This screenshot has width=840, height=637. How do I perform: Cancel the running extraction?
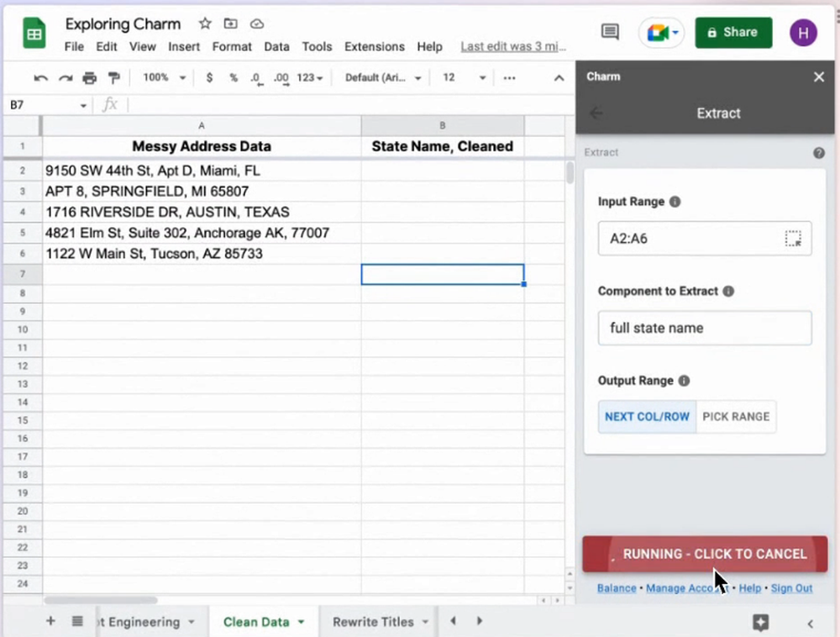point(705,554)
